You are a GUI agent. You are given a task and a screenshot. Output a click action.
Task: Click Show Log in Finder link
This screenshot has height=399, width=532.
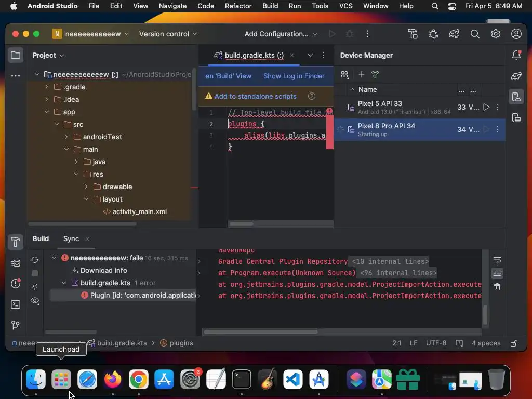(x=294, y=76)
